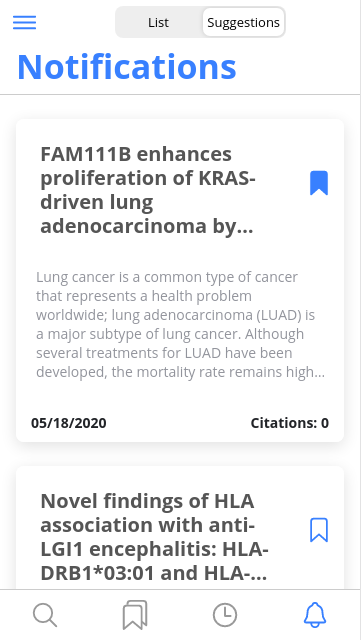Select the Suggestions segment
Image resolution: width=361 pixels, height=640 pixels.
tap(243, 22)
